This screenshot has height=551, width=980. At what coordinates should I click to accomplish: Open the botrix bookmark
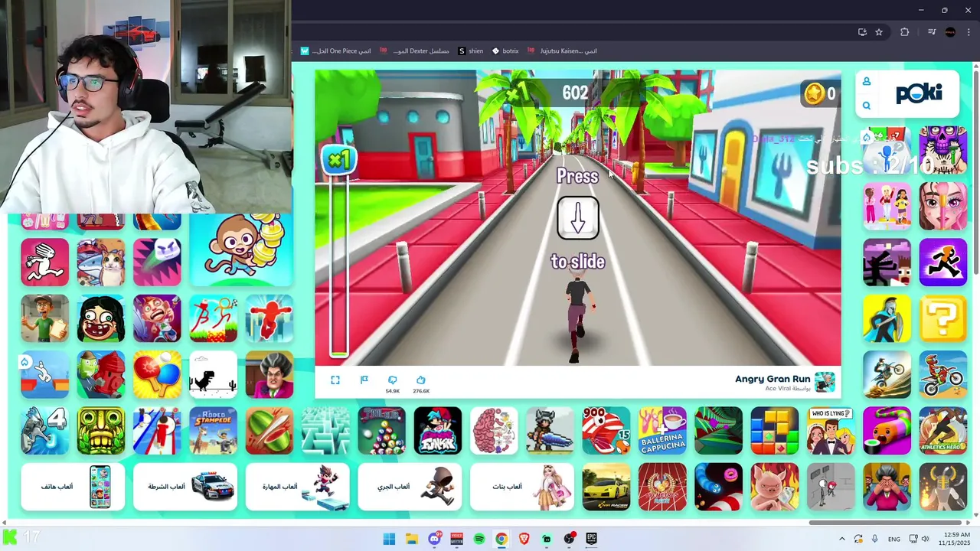(505, 51)
